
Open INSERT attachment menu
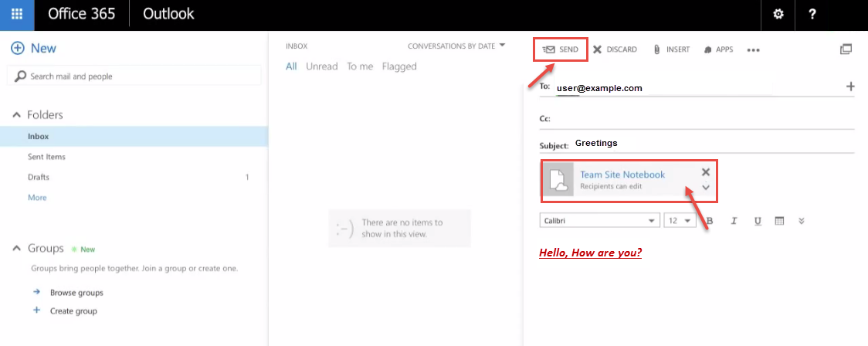(x=672, y=49)
